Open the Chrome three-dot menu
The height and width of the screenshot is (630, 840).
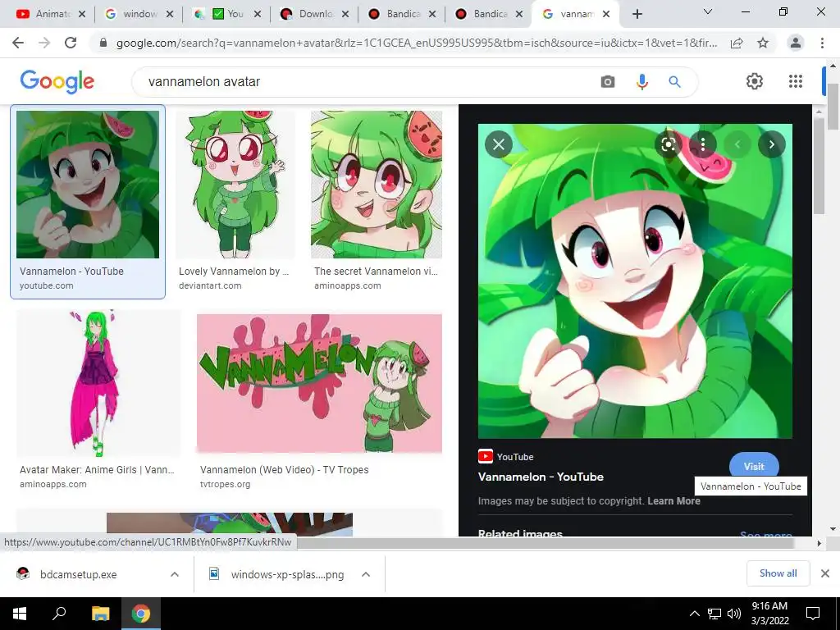(822, 43)
